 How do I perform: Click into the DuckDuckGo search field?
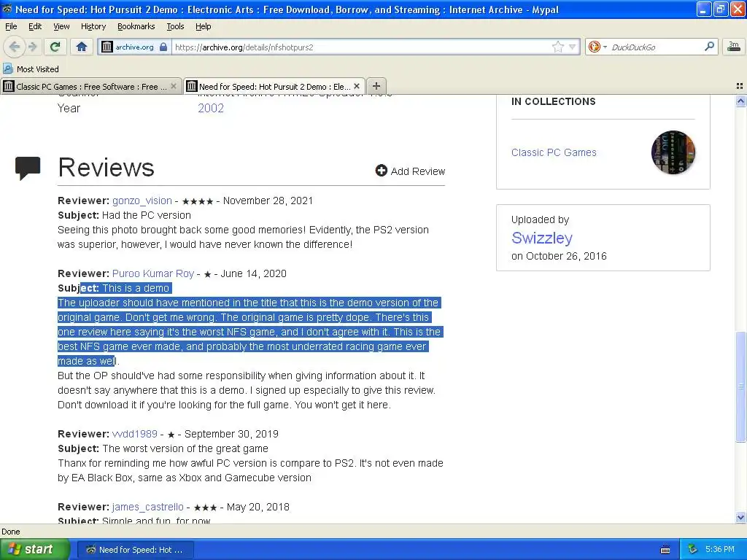tap(655, 47)
